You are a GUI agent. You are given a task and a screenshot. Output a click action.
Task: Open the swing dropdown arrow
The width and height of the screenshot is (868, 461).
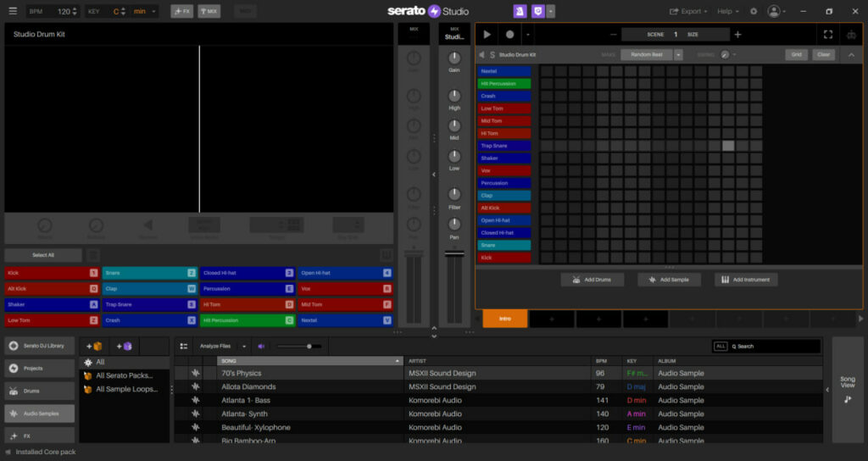[735, 55]
